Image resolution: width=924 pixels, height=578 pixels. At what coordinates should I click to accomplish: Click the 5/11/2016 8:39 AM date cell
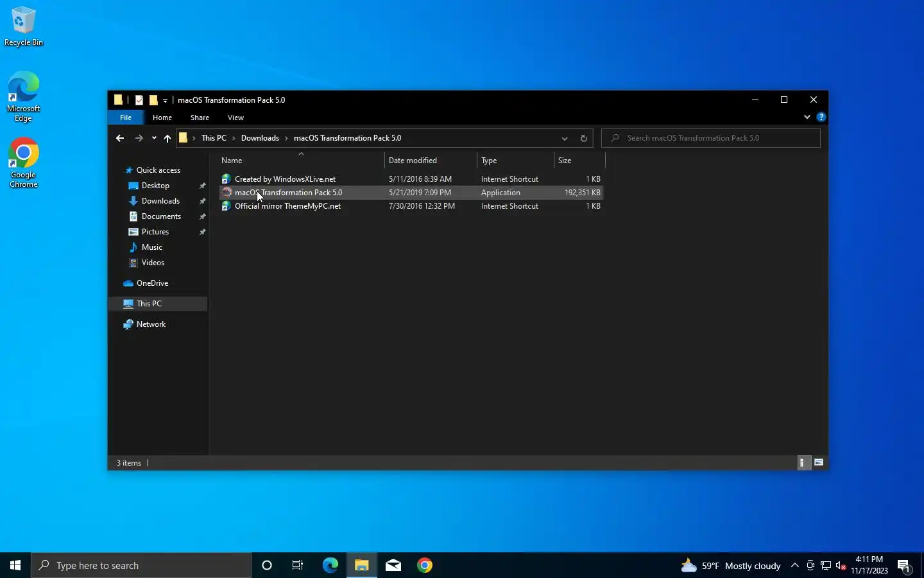[420, 179]
